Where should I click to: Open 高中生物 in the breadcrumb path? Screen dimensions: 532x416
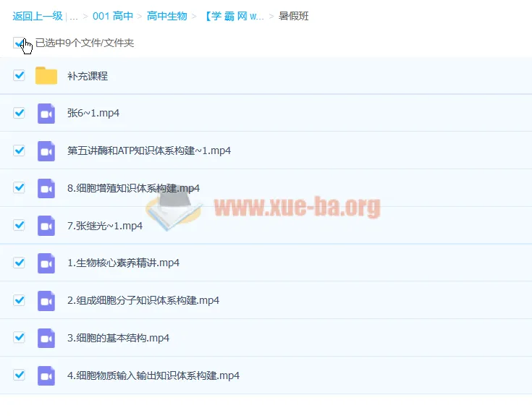(x=166, y=16)
